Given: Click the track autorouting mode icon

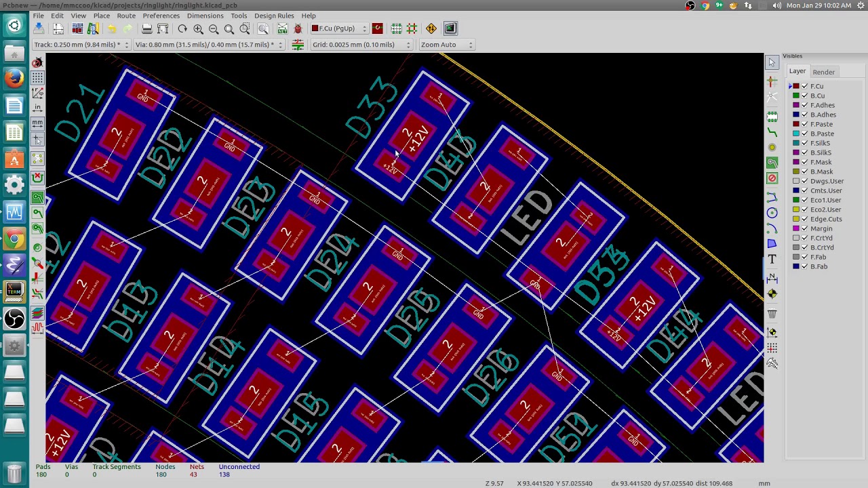Looking at the screenshot, I should (412, 28).
